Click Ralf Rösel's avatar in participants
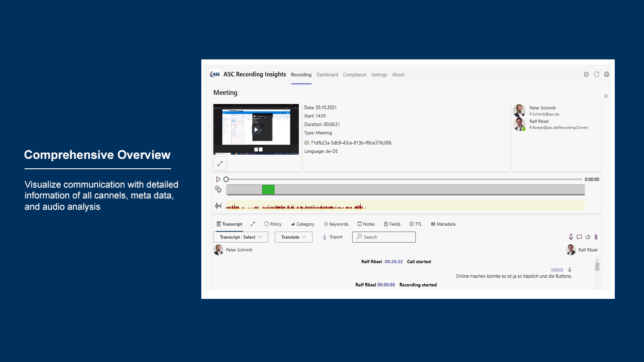This screenshot has height=362, width=644. (x=520, y=124)
